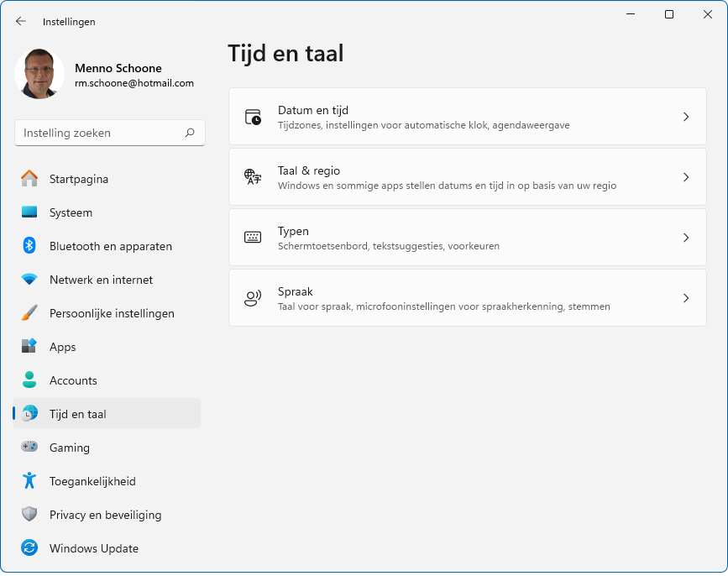This screenshot has width=728, height=576.
Task: Open the Spraak settings title
Action: tap(296, 291)
